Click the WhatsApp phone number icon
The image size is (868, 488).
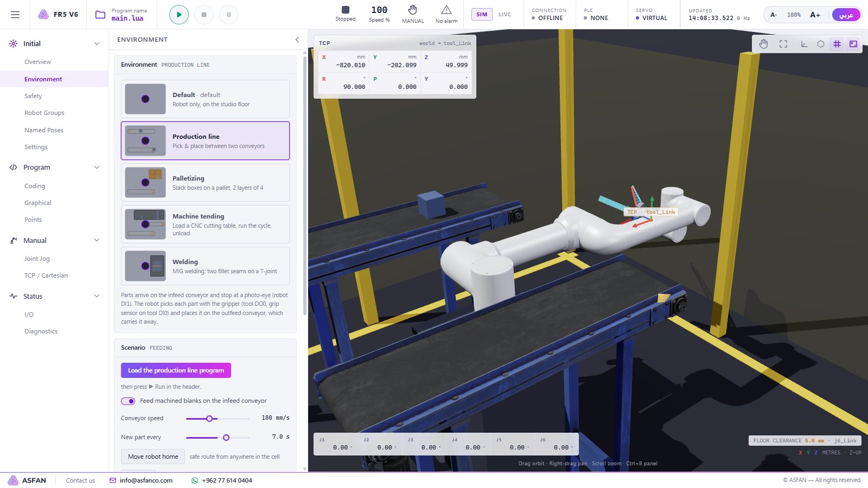tap(195, 480)
